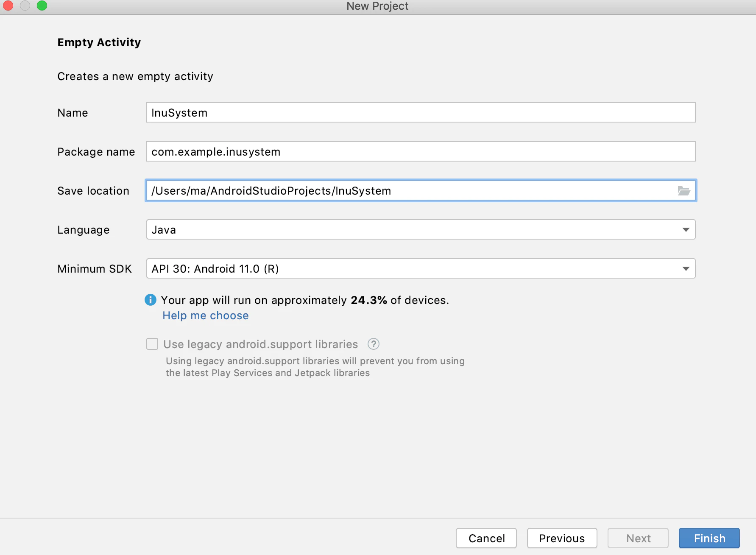Click the '24.3%' device coverage text
756x555 pixels.
[x=369, y=300]
